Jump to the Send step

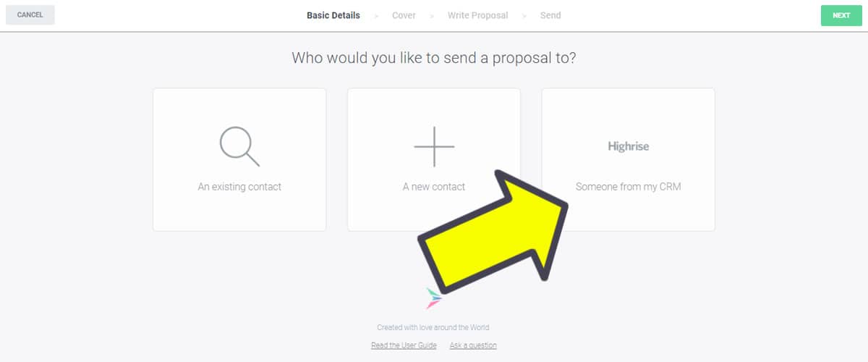[x=550, y=15]
